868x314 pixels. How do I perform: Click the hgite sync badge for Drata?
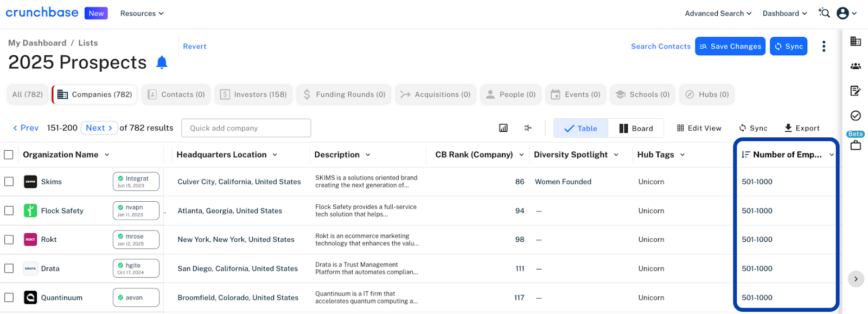(x=136, y=268)
